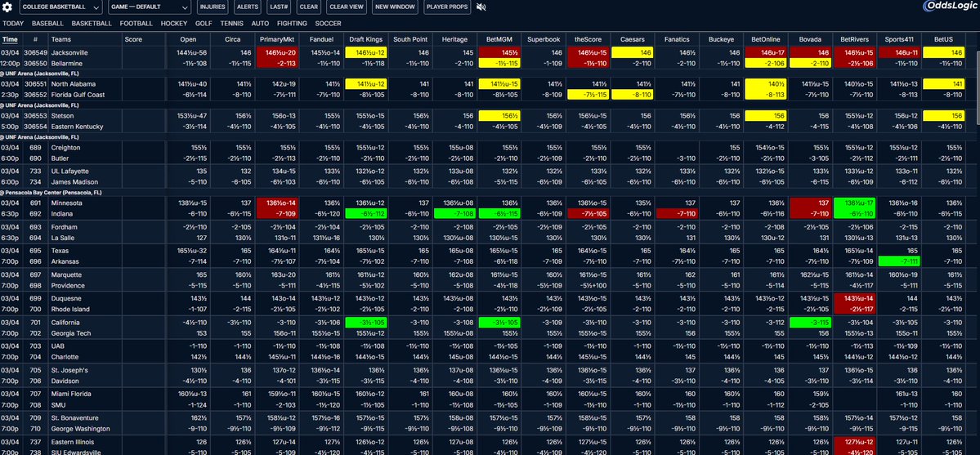Click the green Sports411 -7-111 Arkansas cell
Screen dimensions: 980x455
pos(899,261)
